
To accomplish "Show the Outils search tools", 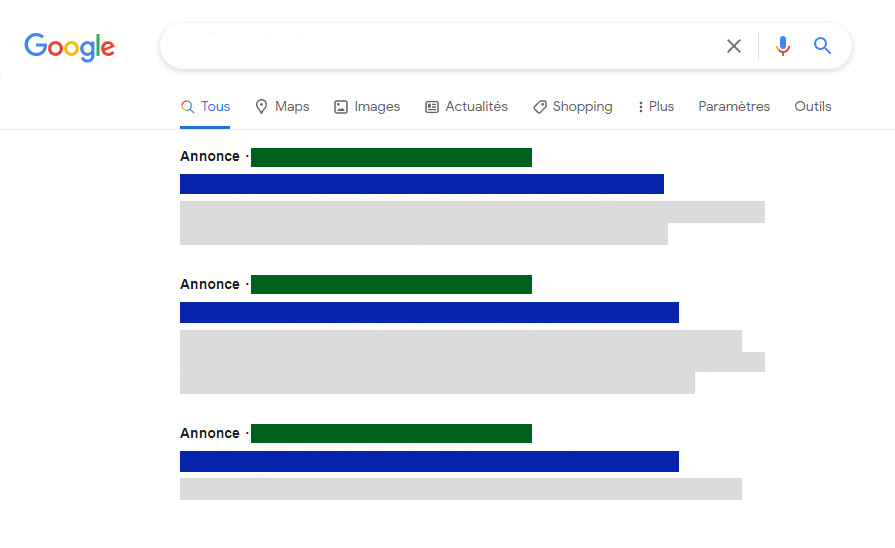I will pos(813,107).
